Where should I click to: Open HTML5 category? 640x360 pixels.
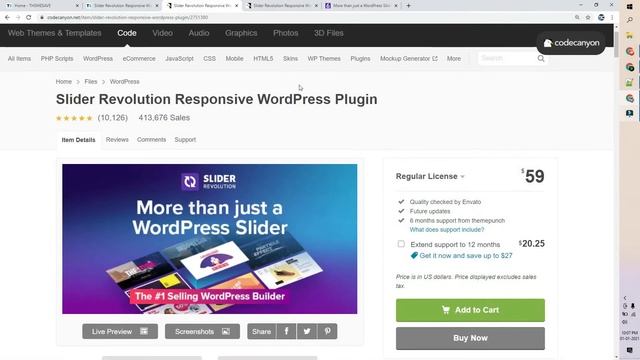click(x=263, y=59)
